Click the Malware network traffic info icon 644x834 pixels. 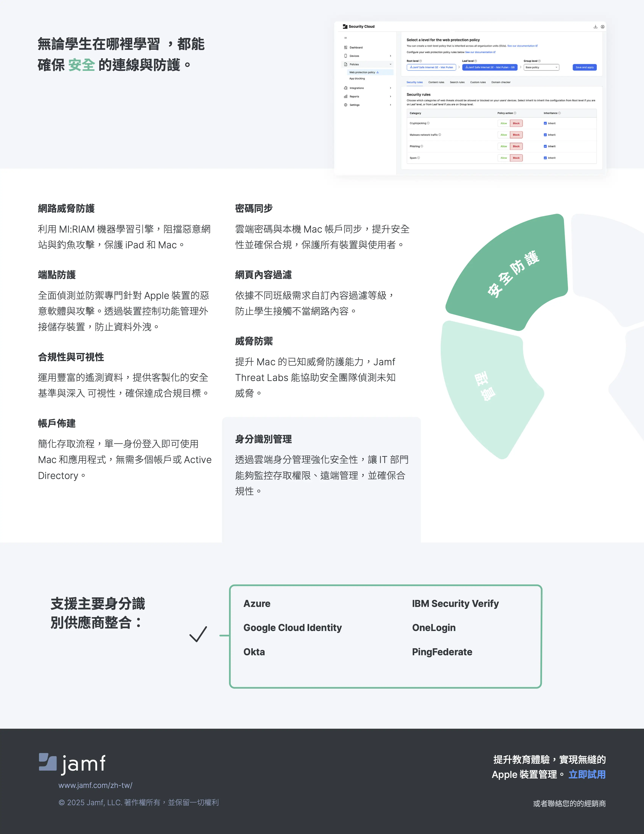440,134
